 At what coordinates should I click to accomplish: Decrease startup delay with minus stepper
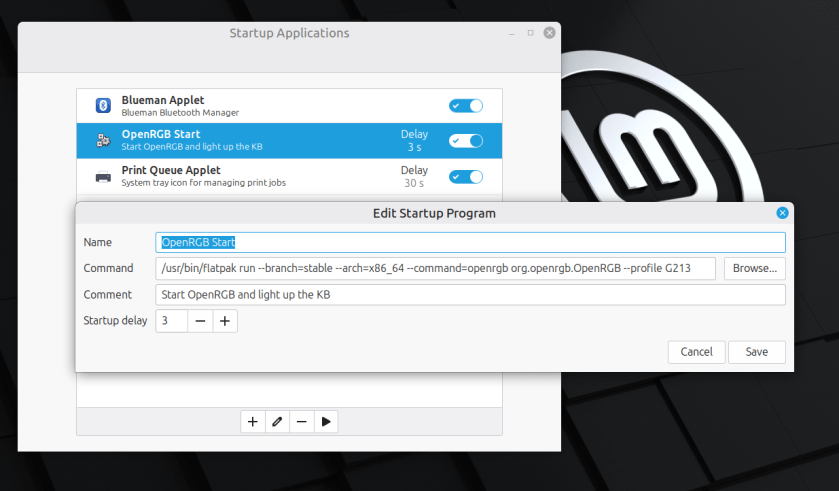pos(200,321)
